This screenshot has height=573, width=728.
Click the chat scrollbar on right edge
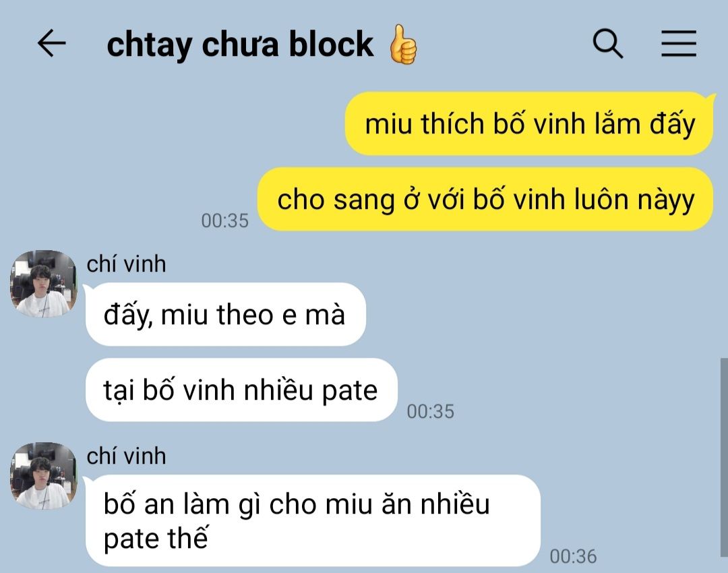[724, 457]
